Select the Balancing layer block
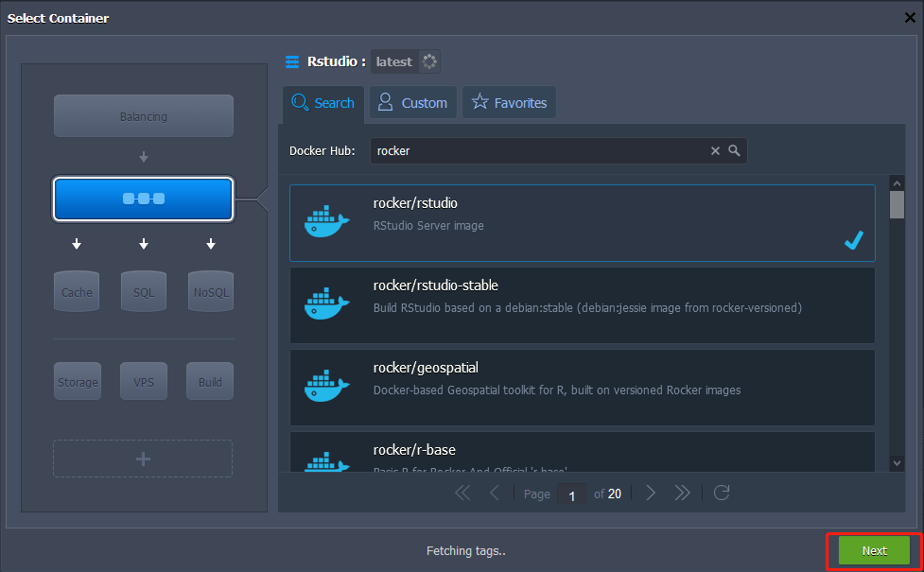This screenshot has height=572, width=924. (143, 116)
